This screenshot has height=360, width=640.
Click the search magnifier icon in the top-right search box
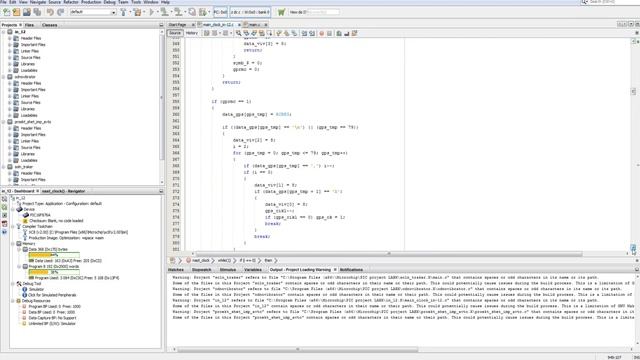click(x=584, y=2)
